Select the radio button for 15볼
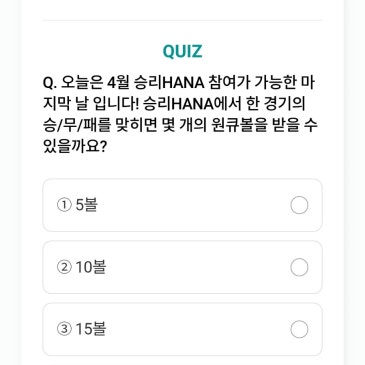Viewport: 365px width, 365px height. click(x=299, y=329)
